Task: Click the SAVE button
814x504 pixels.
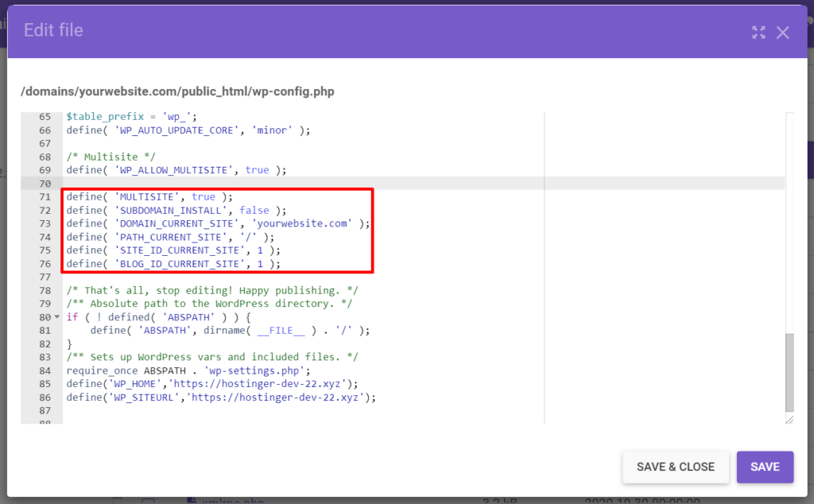Action: pos(765,467)
